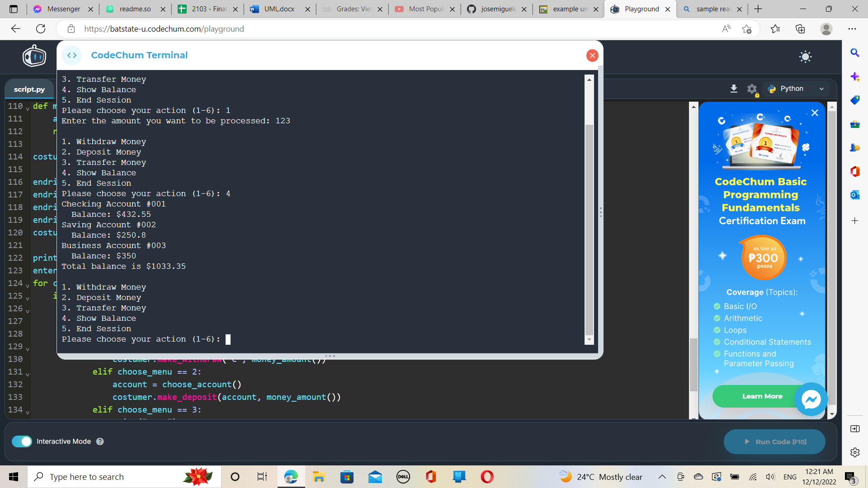Click the Loops coverage checkmark
The width and height of the screenshot is (868, 488).
tap(717, 330)
